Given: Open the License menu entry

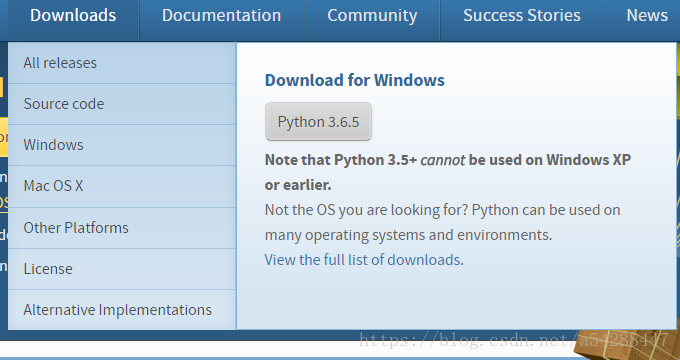Looking at the screenshot, I should coord(122,269).
